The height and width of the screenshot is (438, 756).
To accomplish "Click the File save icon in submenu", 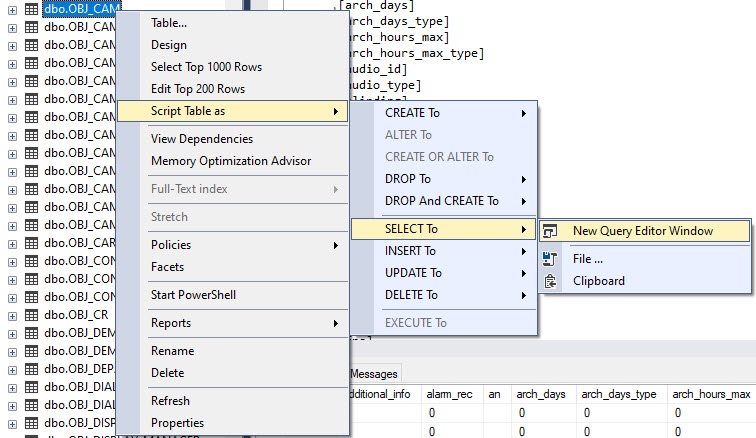I will pos(550,259).
